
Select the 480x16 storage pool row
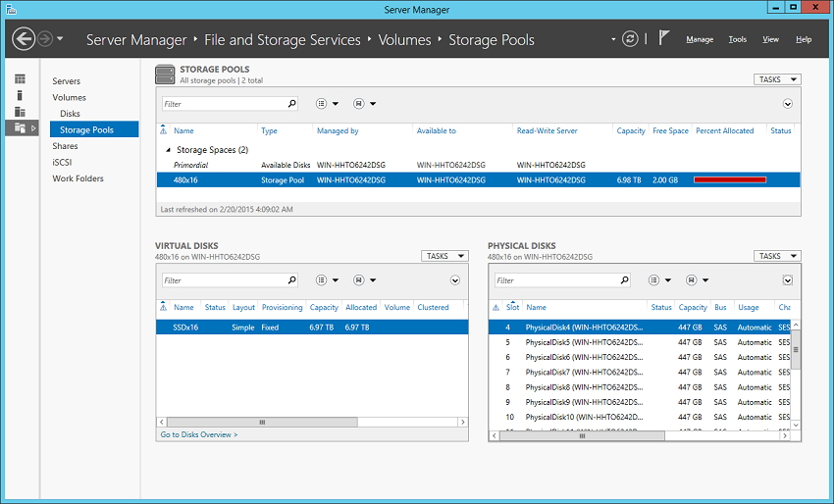tap(478, 180)
